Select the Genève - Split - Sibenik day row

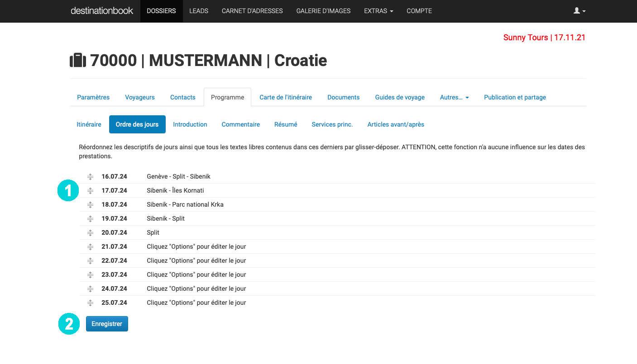tap(178, 176)
